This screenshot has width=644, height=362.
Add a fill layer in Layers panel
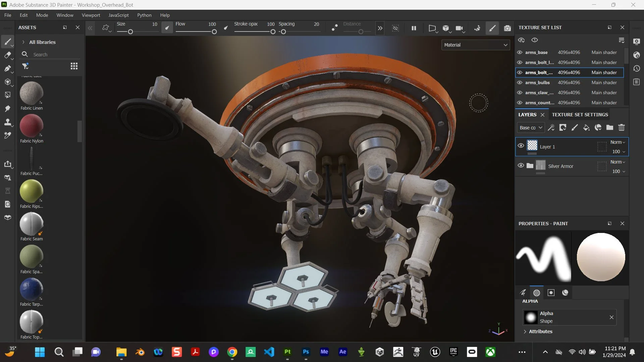click(x=586, y=127)
